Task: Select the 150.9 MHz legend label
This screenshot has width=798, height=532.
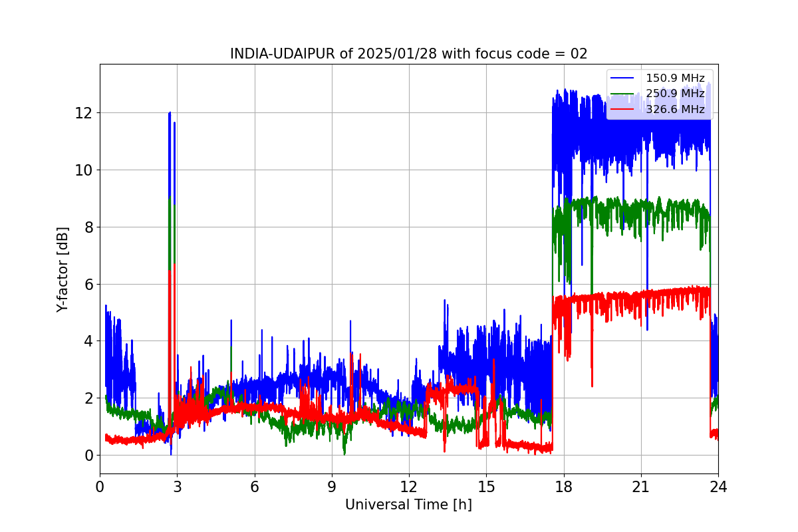Action: tap(675, 78)
